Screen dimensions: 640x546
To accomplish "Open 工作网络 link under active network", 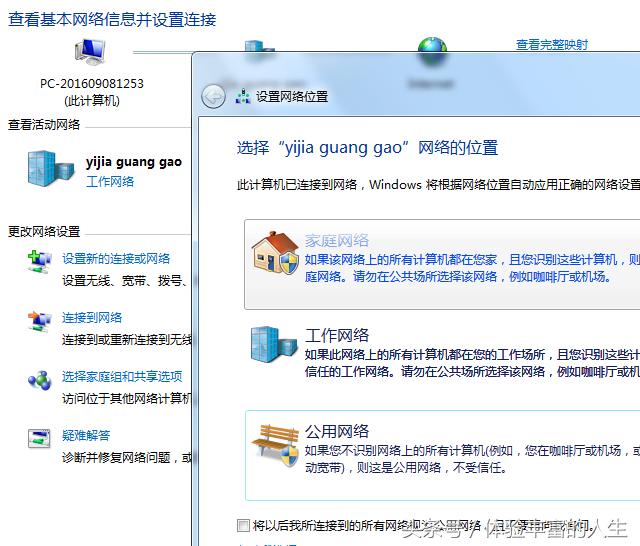I will (110, 182).
